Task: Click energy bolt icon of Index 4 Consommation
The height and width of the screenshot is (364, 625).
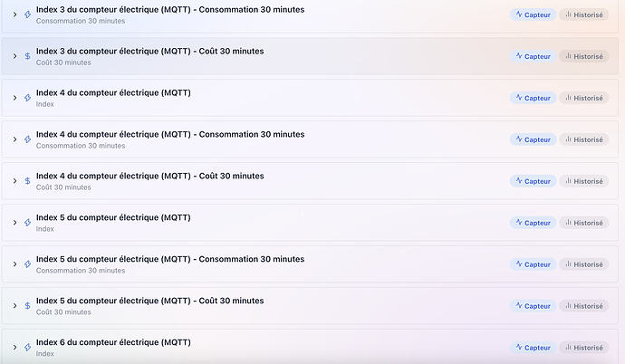Action: [27, 139]
